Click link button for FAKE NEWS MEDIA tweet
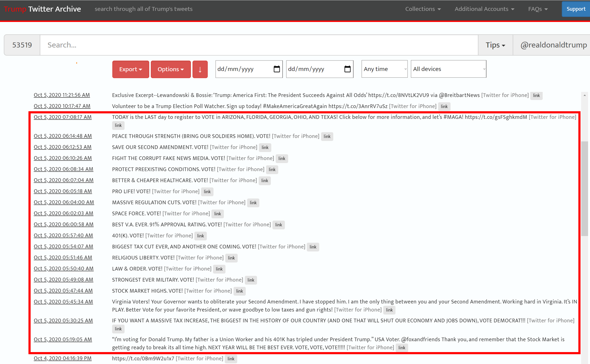The width and height of the screenshot is (590, 364). pyautogui.click(x=282, y=158)
